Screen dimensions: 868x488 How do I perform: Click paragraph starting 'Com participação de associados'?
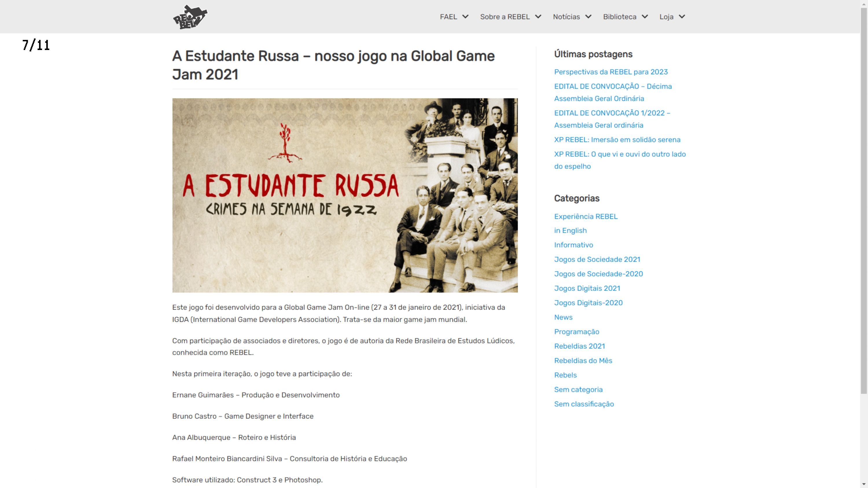[x=343, y=347]
